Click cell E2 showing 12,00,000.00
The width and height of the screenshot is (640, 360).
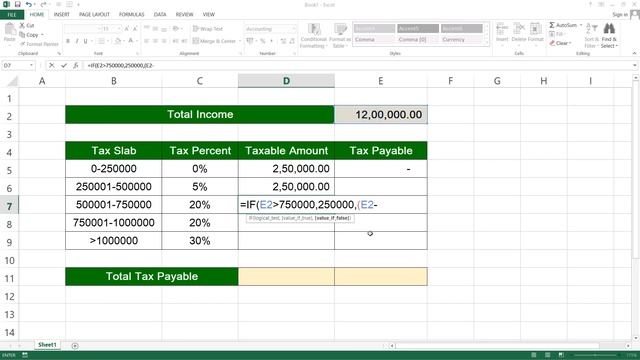381,115
